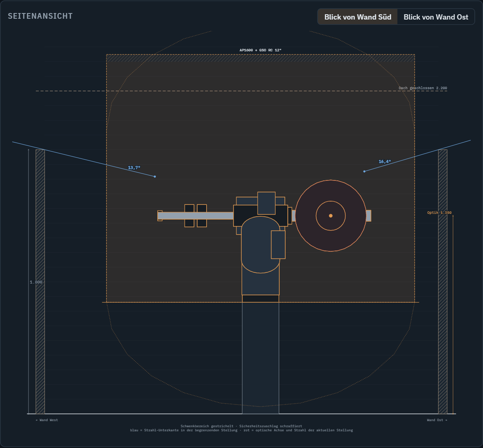This screenshot has width=483, height=448.
Task: Click the hatched west wall
Action: click(40, 281)
